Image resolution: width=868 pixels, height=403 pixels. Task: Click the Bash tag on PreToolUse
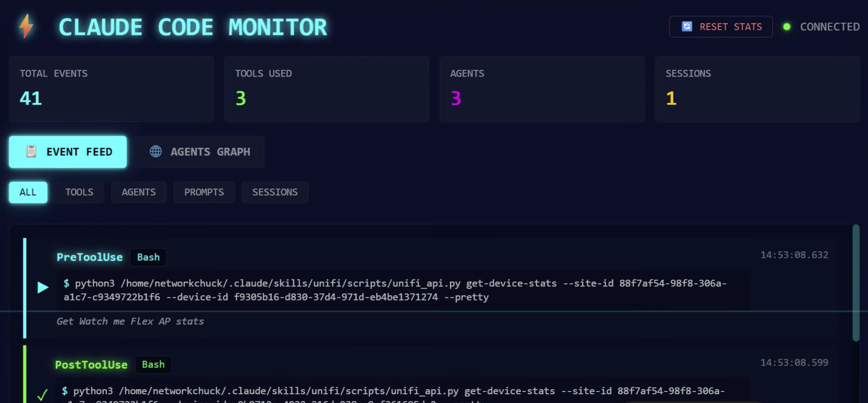click(148, 257)
